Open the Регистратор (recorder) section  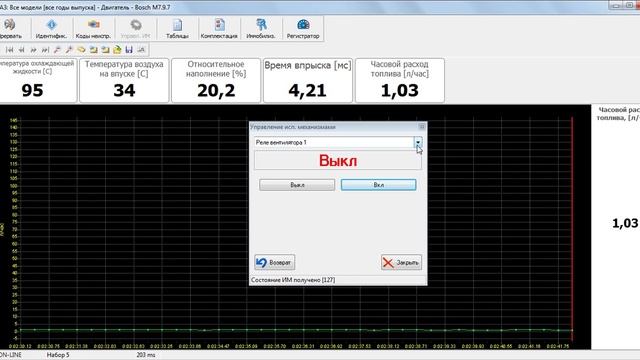click(303, 29)
